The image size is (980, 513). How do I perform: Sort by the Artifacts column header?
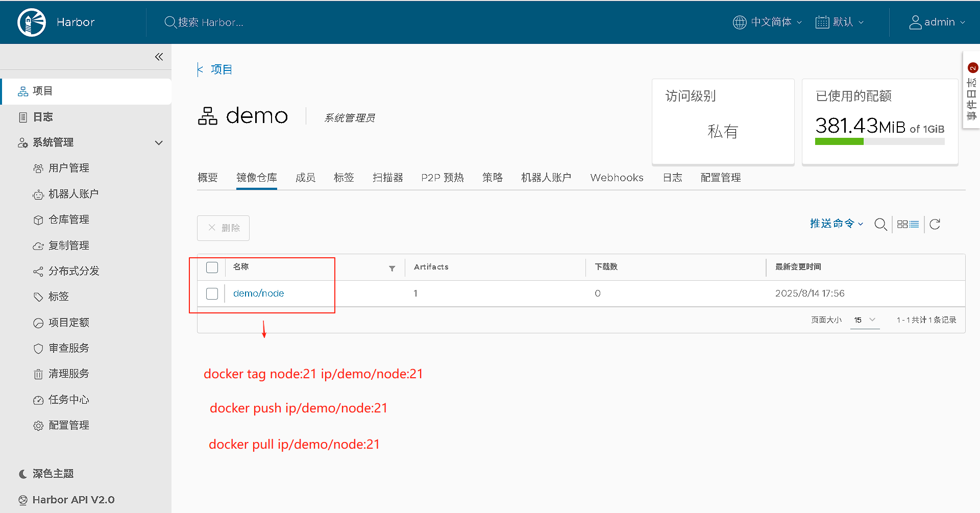pos(431,267)
